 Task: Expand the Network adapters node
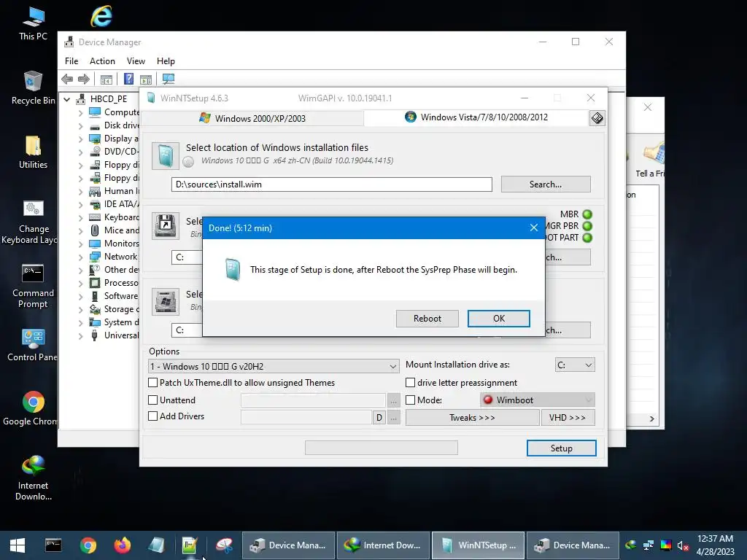(x=80, y=257)
